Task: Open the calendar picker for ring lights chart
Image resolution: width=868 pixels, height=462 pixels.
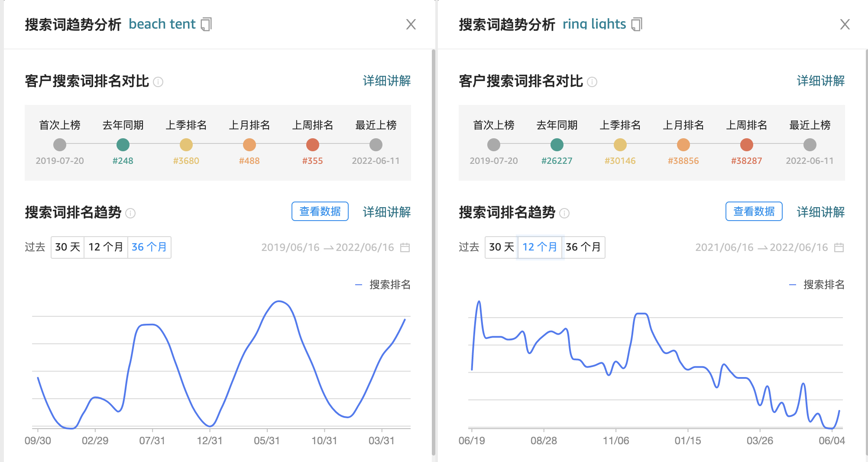Action: [x=838, y=247]
